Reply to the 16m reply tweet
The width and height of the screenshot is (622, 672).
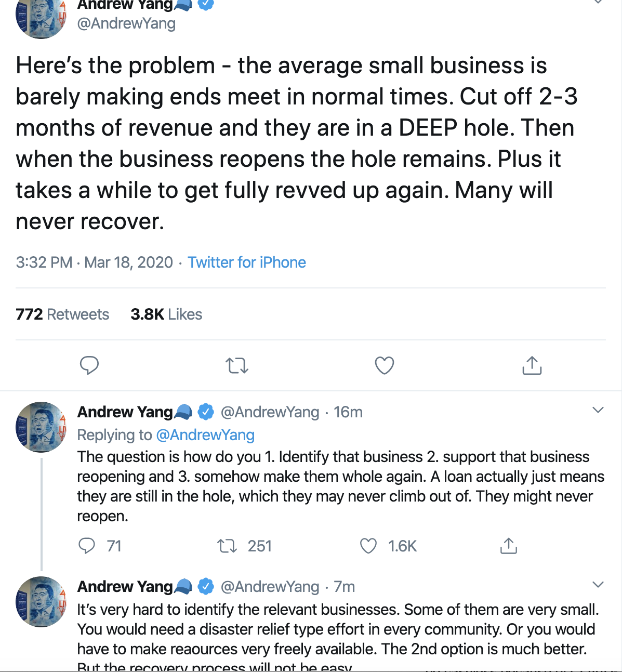(x=87, y=546)
